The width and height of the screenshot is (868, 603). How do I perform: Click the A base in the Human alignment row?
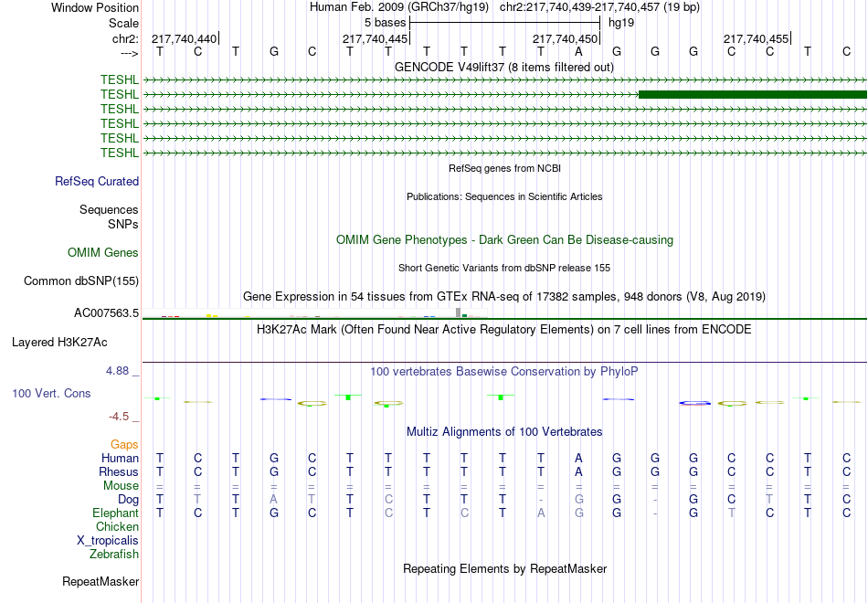(x=578, y=458)
